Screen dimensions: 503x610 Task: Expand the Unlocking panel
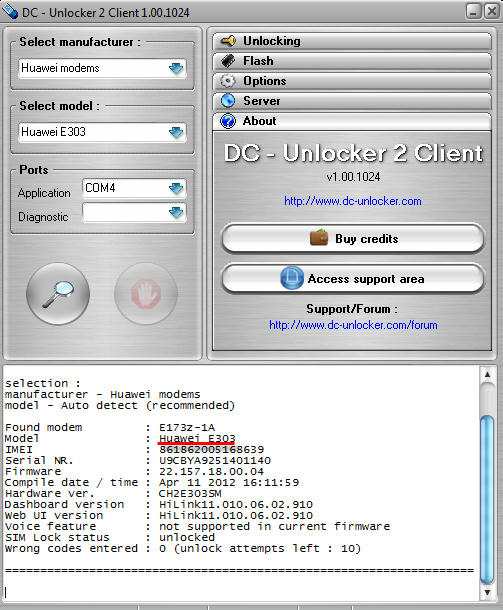pos(352,41)
